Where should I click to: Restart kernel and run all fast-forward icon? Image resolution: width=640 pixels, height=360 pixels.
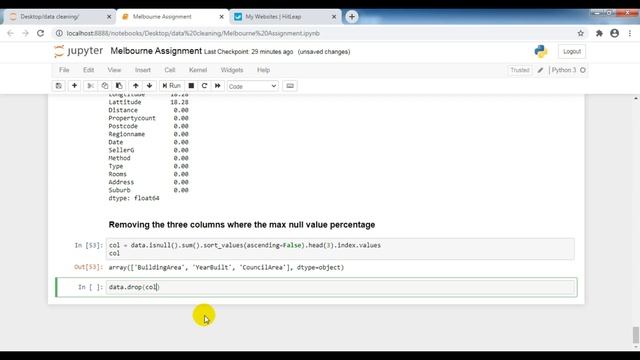pos(218,86)
